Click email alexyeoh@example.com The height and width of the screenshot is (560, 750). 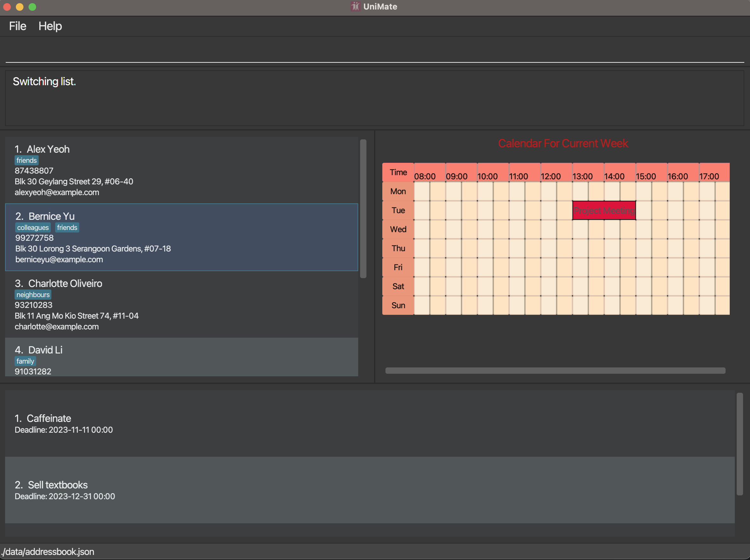(x=57, y=193)
